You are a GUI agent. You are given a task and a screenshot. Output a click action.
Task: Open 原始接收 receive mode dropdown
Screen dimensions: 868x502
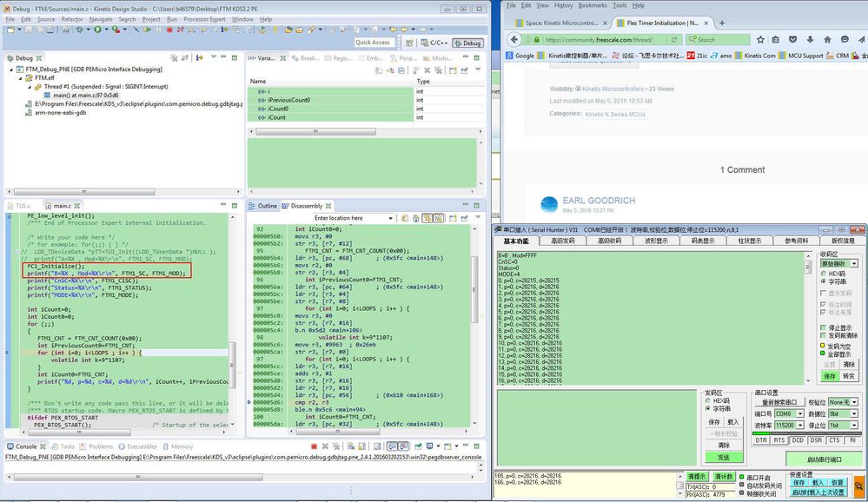click(854, 263)
